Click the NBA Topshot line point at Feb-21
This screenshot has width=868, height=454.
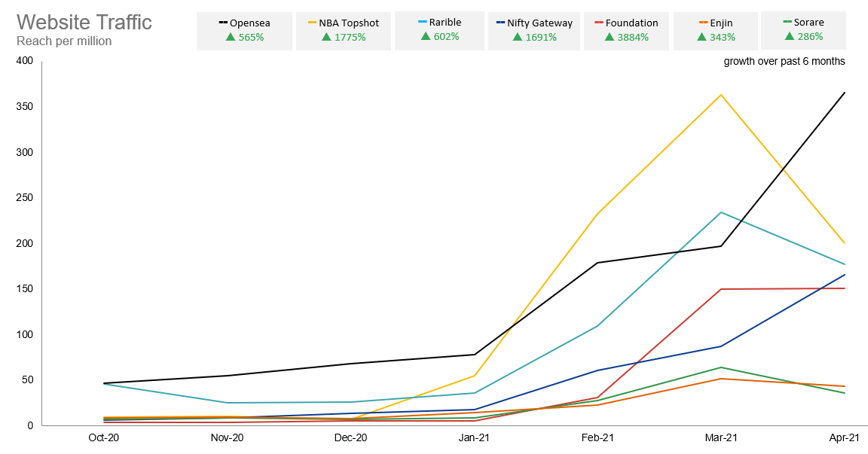pyautogui.click(x=598, y=214)
